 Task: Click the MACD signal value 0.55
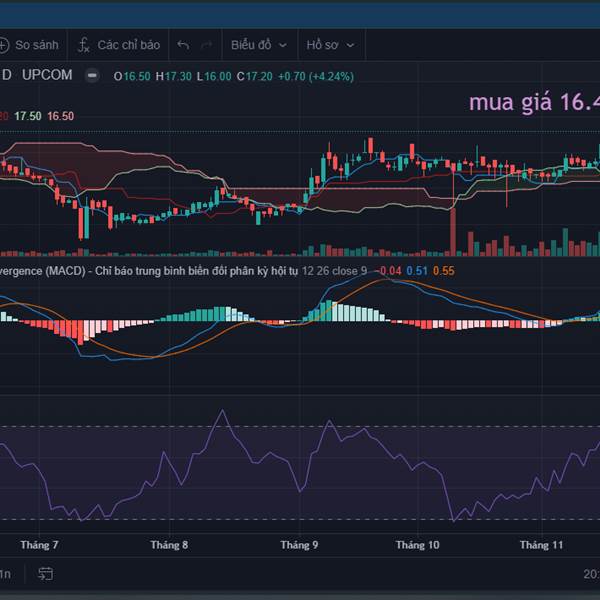point(443,271)
